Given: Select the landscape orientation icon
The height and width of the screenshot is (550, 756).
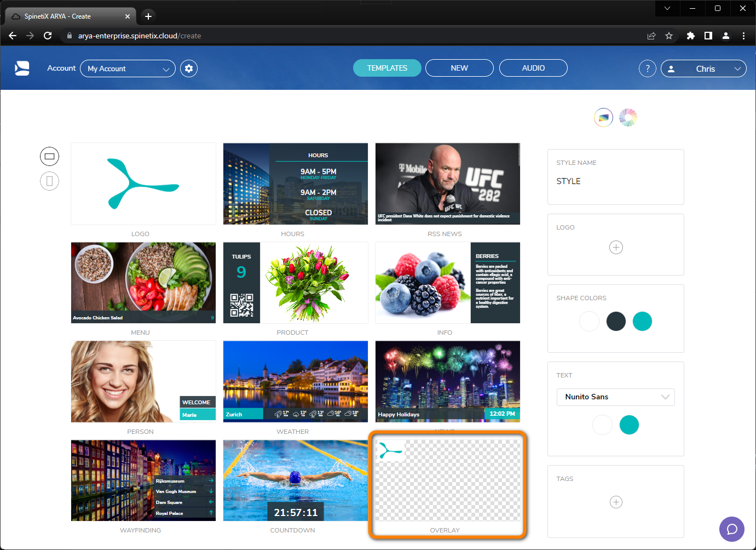Looking at the screenshot, I should pyautogui.click(x=49, y=156).
